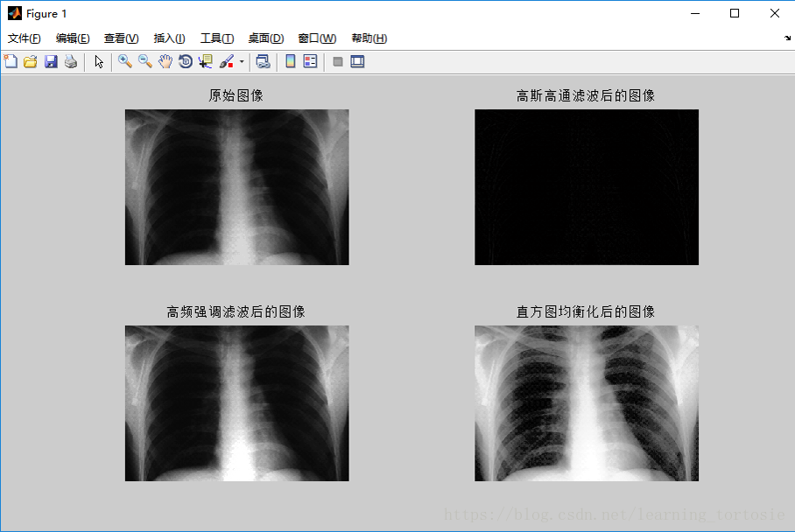The width and height of the screenshot is (795, 532).
Task: Click the title text 高频强调滤波后的图像
Action: tap(236, 311)
